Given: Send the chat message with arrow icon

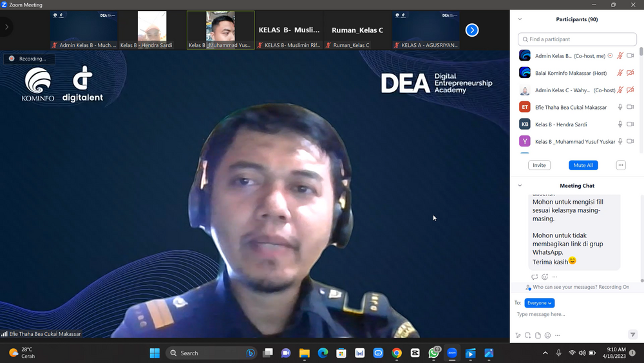Looking at the screenshot, I should [x=632, y=335].
